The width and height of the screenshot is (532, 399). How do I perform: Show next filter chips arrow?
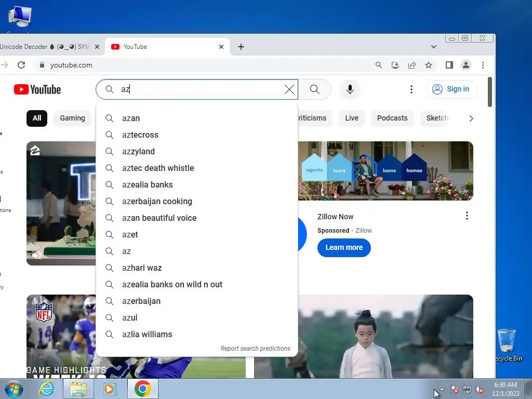(x=471, y=118)
